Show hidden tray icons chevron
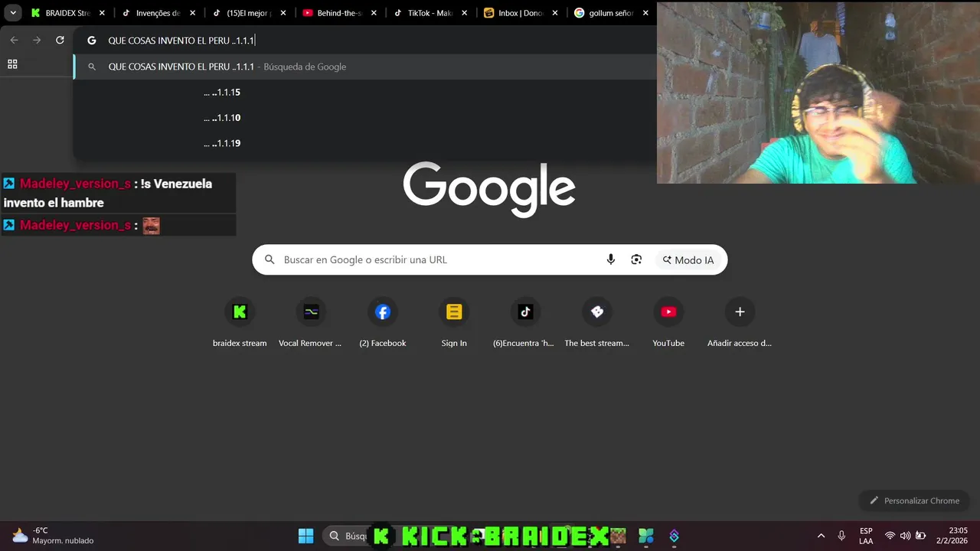This screenshot has height=551, width=980. click(x=822, y=536)
